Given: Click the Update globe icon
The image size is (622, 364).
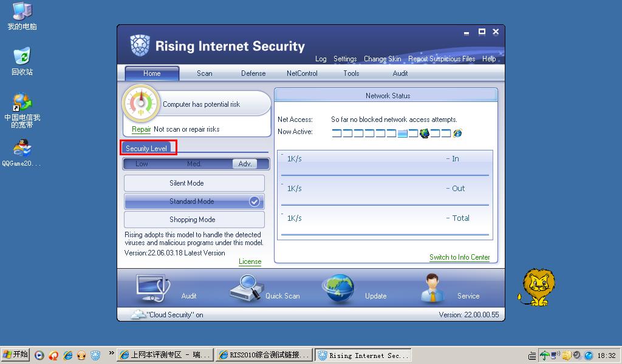Looking at the screenshot, I should (338, 288).
